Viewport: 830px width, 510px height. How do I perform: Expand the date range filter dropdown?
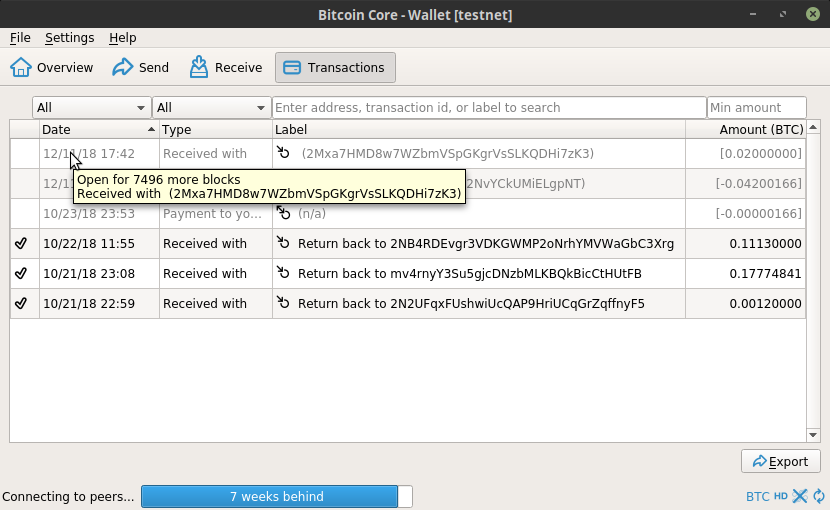91,108
